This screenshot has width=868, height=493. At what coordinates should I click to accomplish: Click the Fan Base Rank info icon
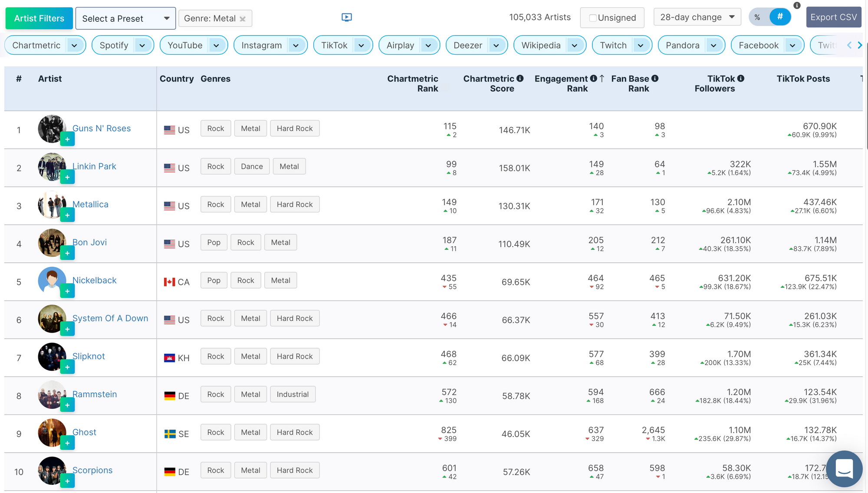[x=655, y=78]
